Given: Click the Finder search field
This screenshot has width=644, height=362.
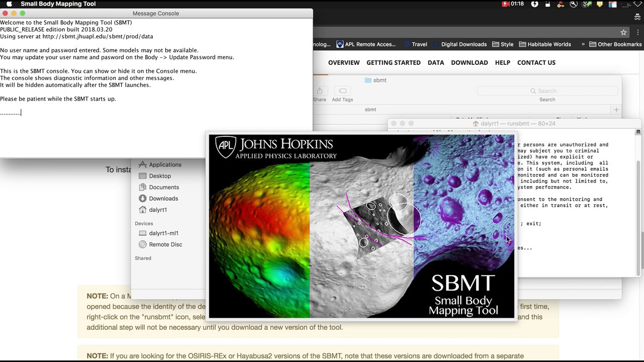Looking at the screenshot, I should coord(547,91).
